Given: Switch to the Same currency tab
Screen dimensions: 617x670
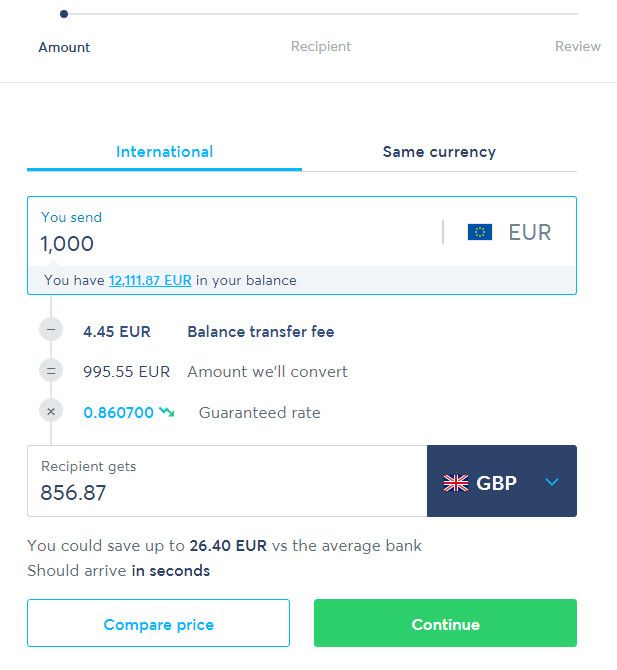Looking at the screenshot, I should [439, 152].
